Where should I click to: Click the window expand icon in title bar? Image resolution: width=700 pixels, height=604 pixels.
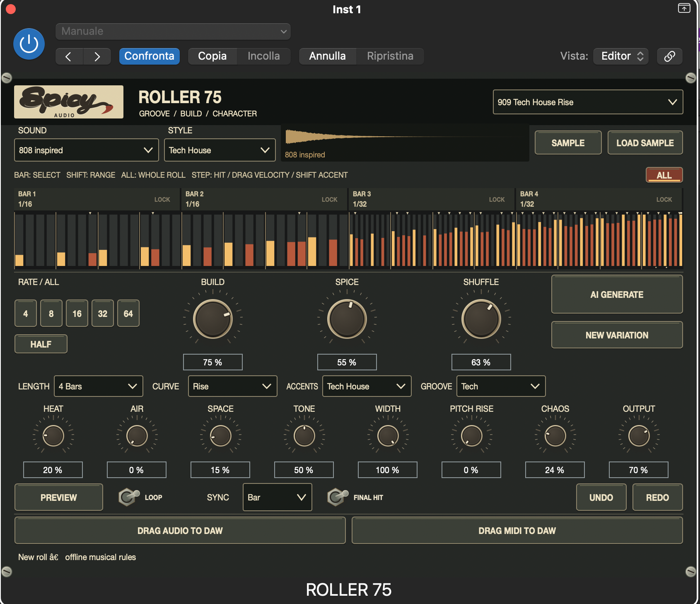pyautogui.click(x=684, y=8)
